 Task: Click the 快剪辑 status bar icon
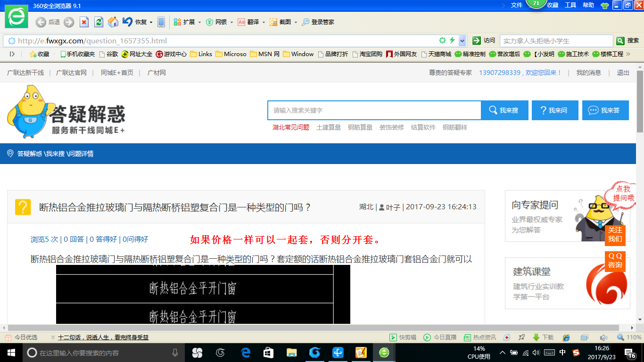403,337
